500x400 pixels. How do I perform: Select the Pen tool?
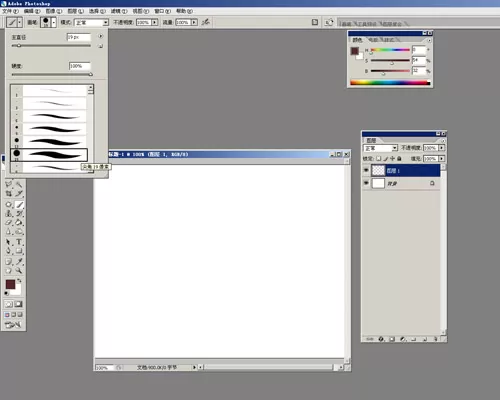9,251
